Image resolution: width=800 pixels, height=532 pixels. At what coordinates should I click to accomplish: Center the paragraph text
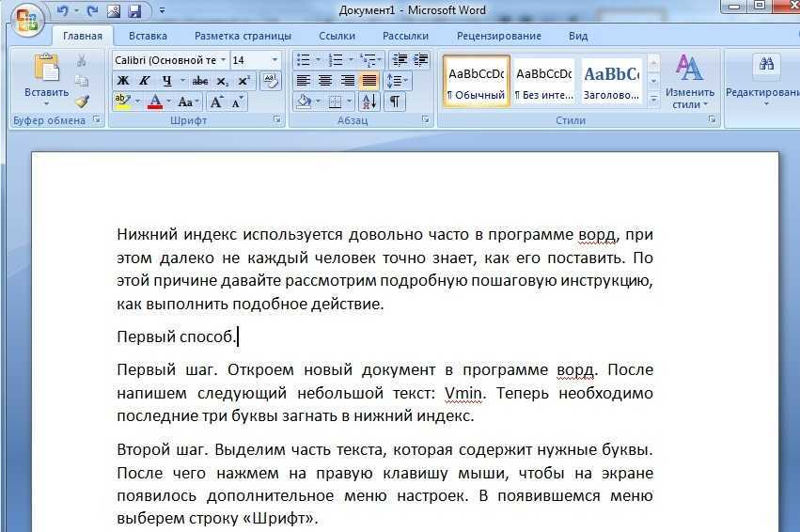(325, 81)
